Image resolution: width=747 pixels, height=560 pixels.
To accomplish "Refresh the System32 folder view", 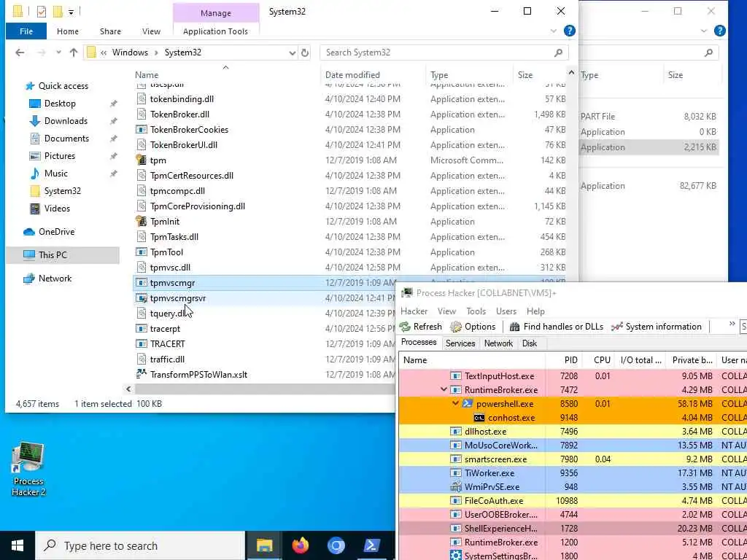I will (305, 52).
